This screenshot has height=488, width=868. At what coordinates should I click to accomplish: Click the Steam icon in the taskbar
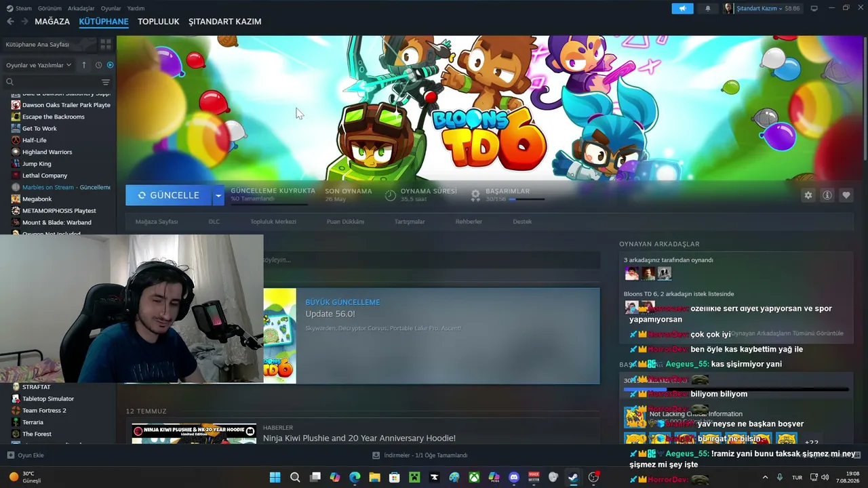[574, 477]
